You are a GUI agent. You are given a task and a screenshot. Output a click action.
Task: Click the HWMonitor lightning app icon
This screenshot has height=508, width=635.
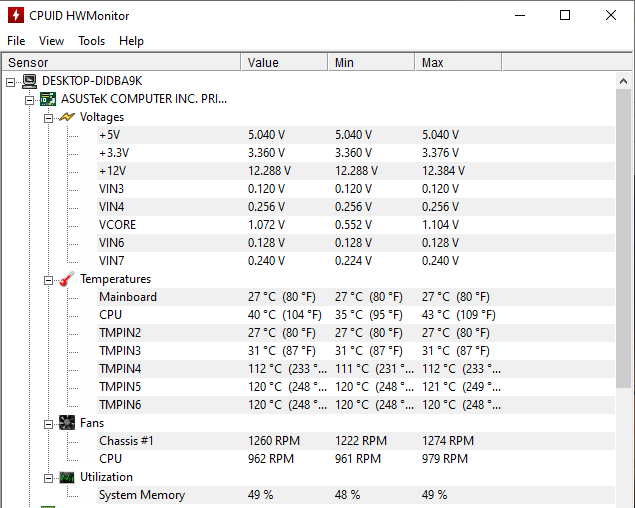[16, 15]
